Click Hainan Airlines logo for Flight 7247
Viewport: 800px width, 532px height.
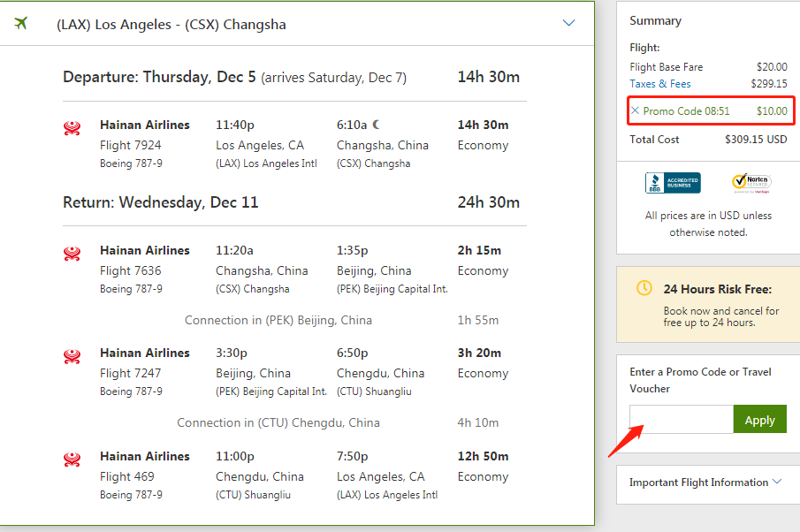tap(72, 356)
